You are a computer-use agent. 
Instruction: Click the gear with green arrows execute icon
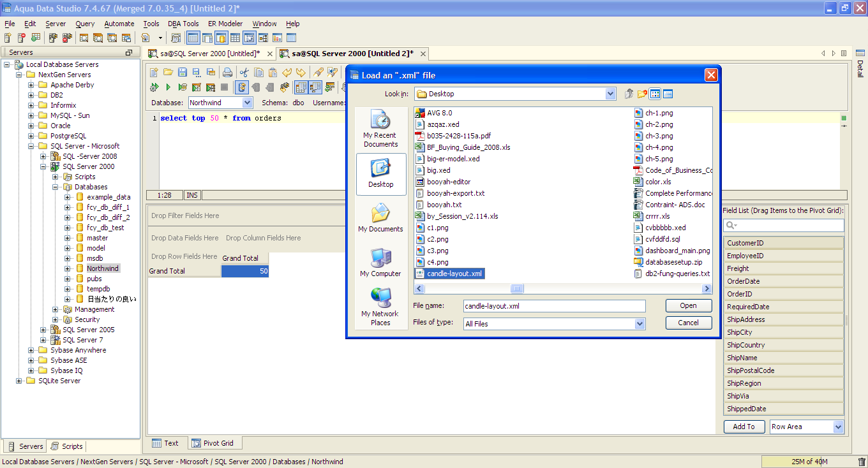click(154, 87)
